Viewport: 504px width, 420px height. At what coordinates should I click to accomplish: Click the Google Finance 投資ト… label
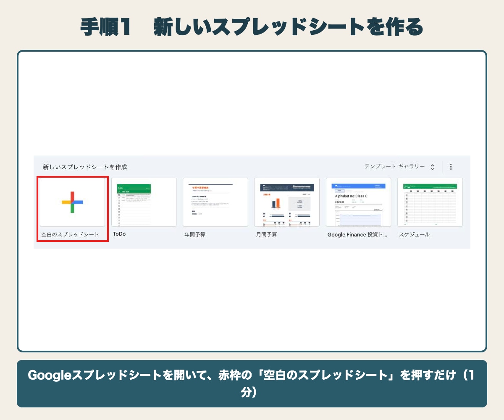pos(358,234)
